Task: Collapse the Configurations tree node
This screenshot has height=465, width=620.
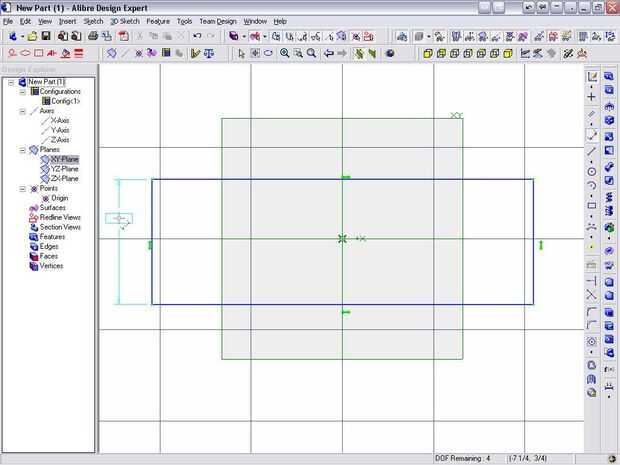Action: click(23, 92)
